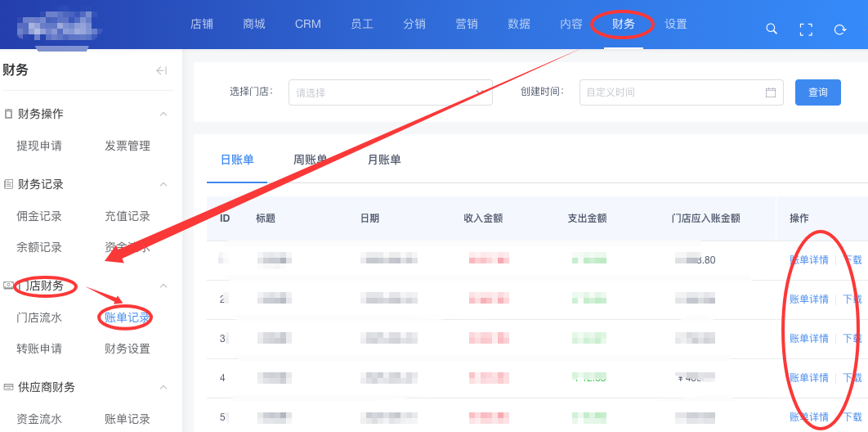Open the 营销 top menu
Screen dimensions: 868x432
(467, 24)
